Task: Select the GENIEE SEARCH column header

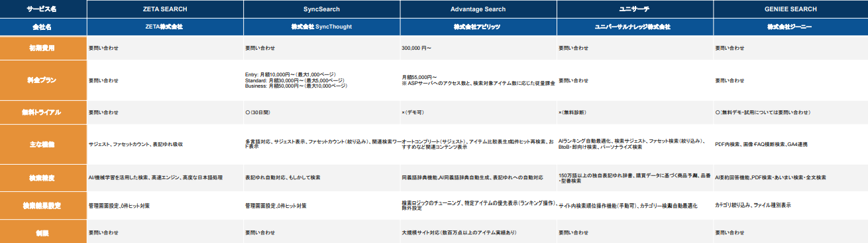Action: (x=790, y=9)
